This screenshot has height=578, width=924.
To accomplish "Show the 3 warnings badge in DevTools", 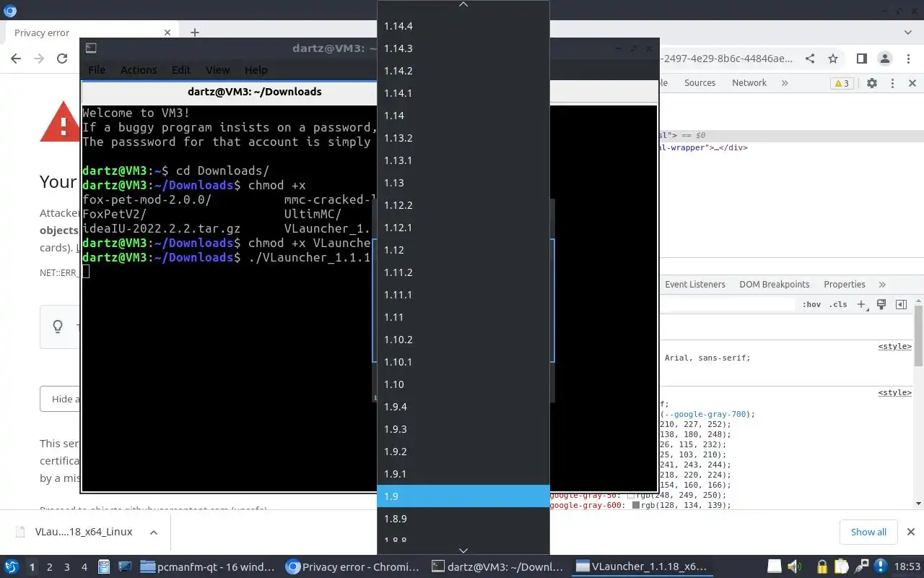I will coord(842,83).
